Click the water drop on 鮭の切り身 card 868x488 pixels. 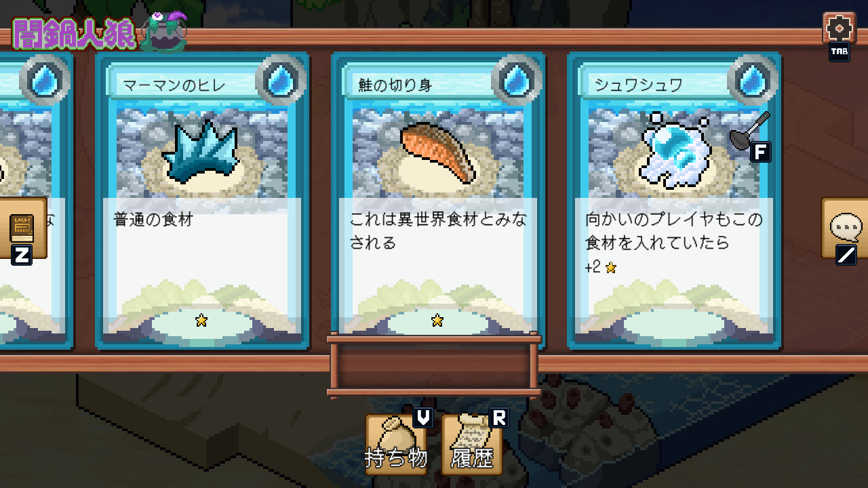tap(516, 81)
